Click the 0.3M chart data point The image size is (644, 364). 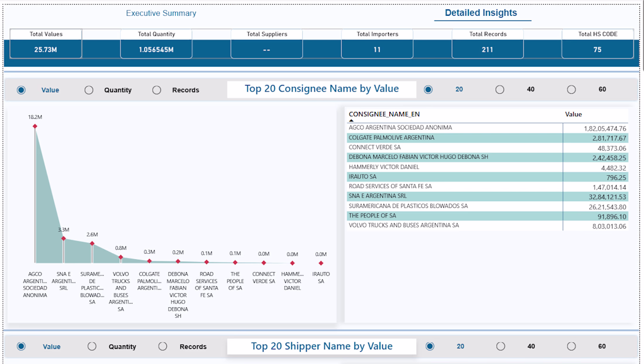pos(149,261)
